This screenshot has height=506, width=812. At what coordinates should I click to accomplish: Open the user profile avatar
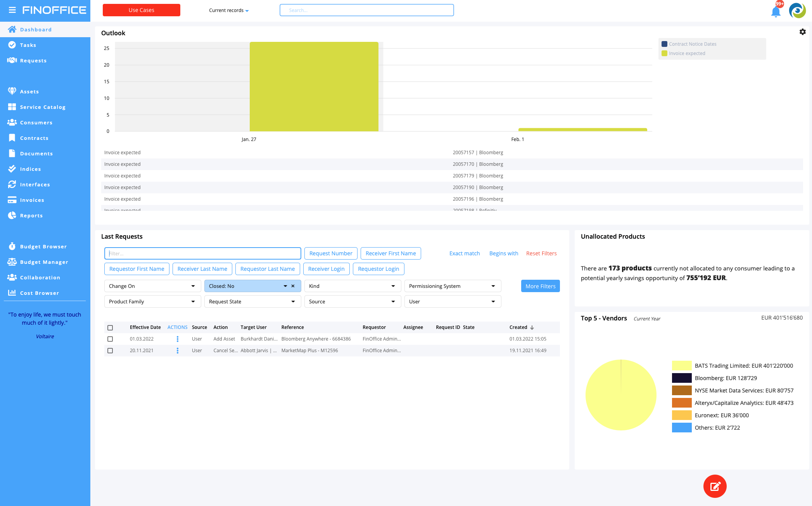(x=798, y=10)
